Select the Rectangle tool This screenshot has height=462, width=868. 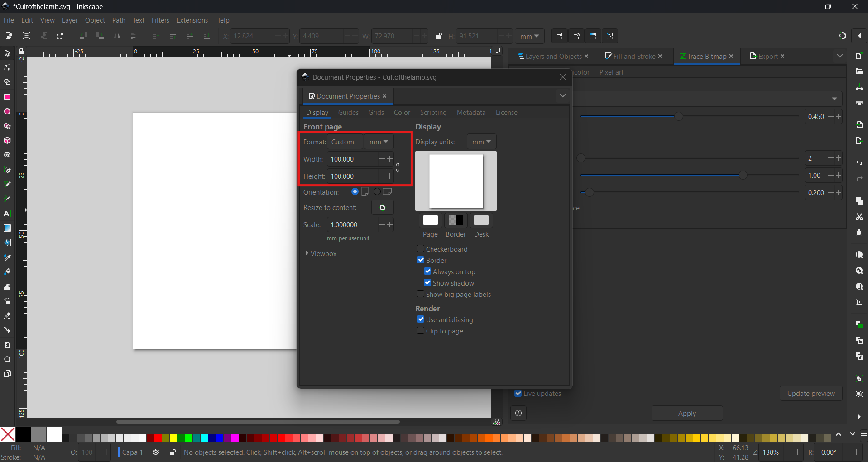coord(7,97)
